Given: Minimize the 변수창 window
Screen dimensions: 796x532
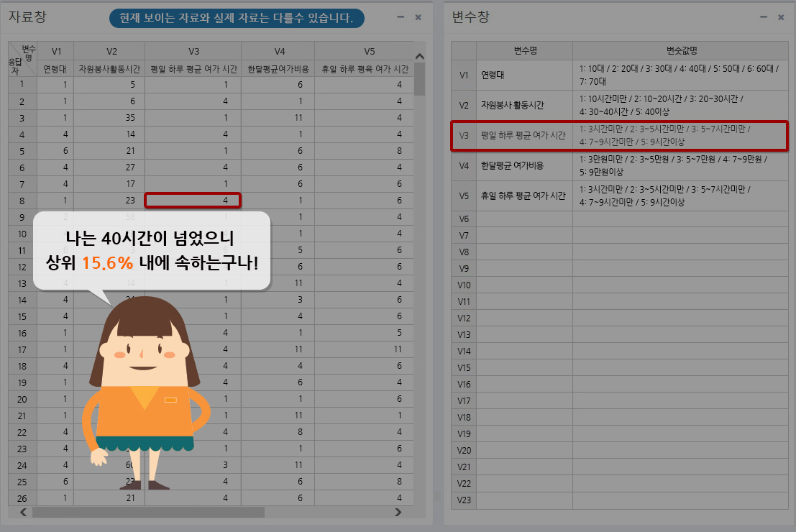Looking at the screenshot, I should 764,17.
